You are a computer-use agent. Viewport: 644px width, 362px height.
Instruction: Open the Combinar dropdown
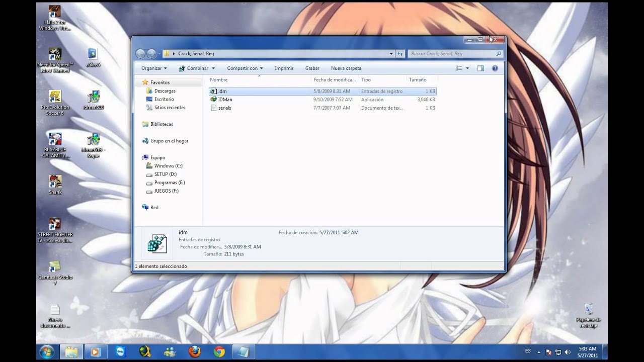point(197,68)
